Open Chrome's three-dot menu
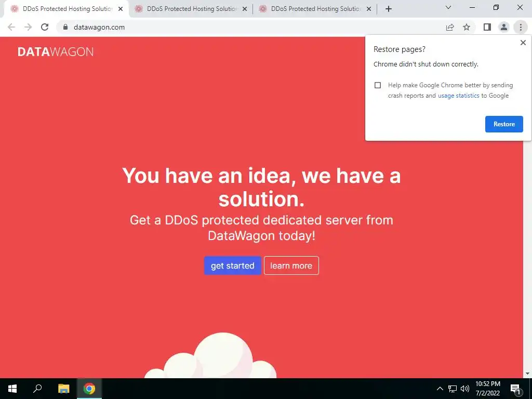The height and width of the screenshot is (399, 532). [x=521, y=27]
